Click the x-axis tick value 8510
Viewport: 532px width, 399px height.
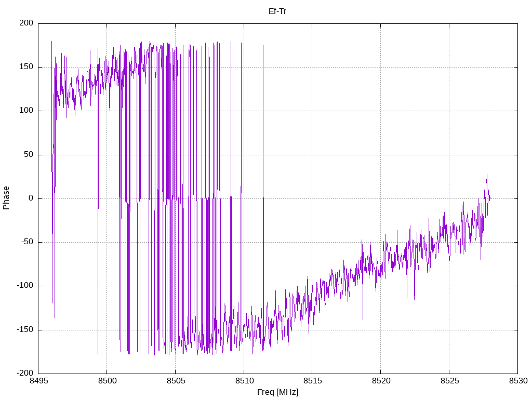click(244, 381)
